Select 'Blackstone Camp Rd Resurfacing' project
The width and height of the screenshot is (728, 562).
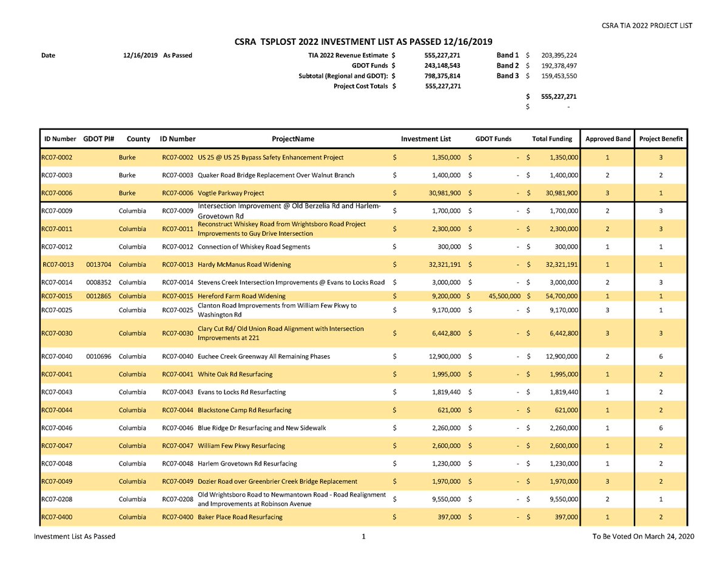point(244,410)
